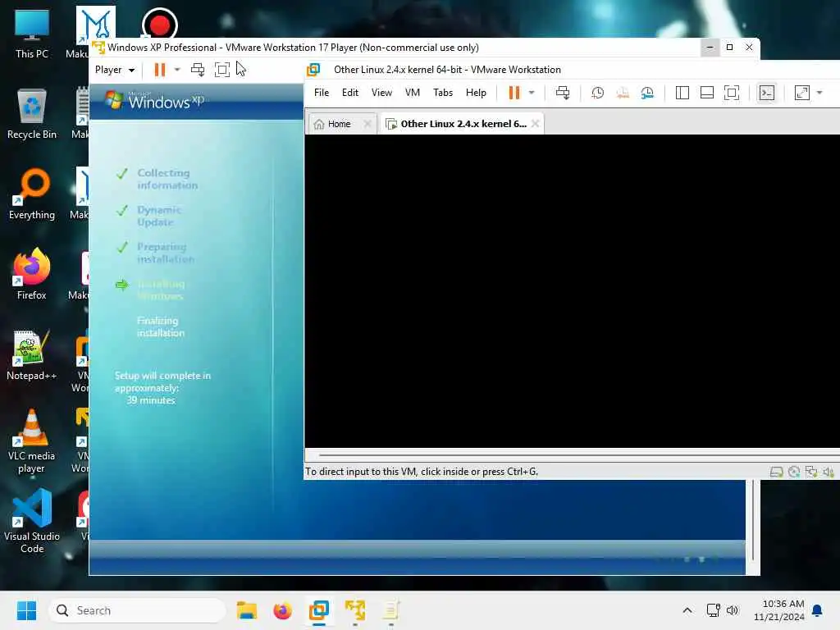Click the VMware Workstation title bar logo
This screenshot has height=630, width=840.
(313, 70)
